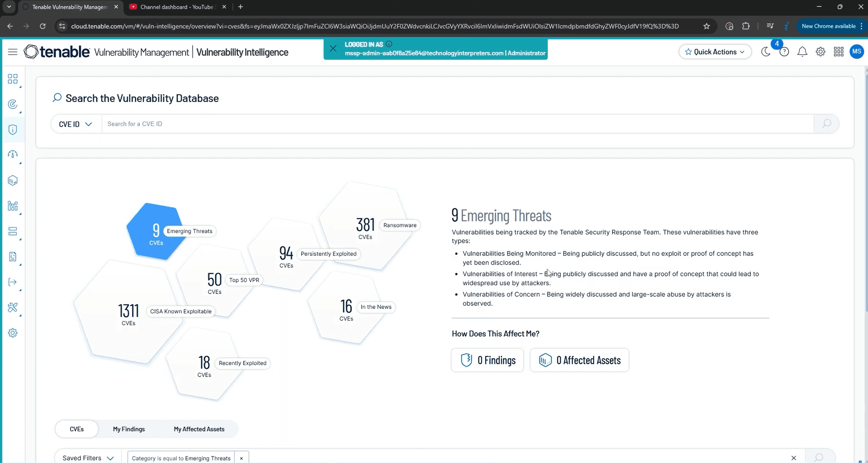Image resolution: width=868 pixels, height=463 pixels.
Task: Switch to the My Findings tab
Action: (x=129, y=429)
